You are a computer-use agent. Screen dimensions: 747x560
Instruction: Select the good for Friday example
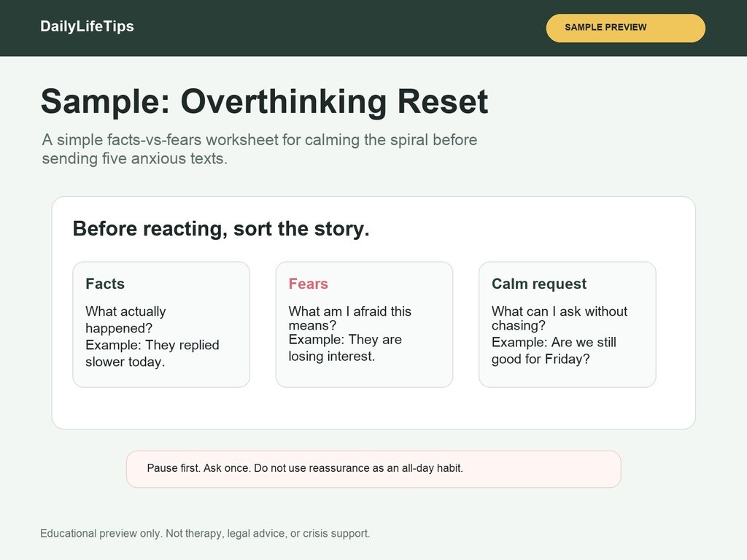click(x=554, y=351)
